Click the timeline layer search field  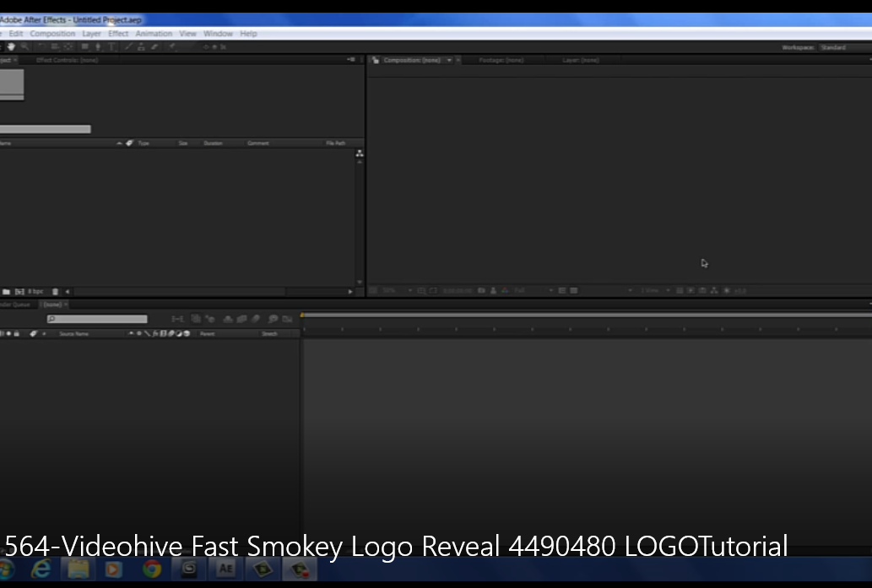(x=97, y=319)
